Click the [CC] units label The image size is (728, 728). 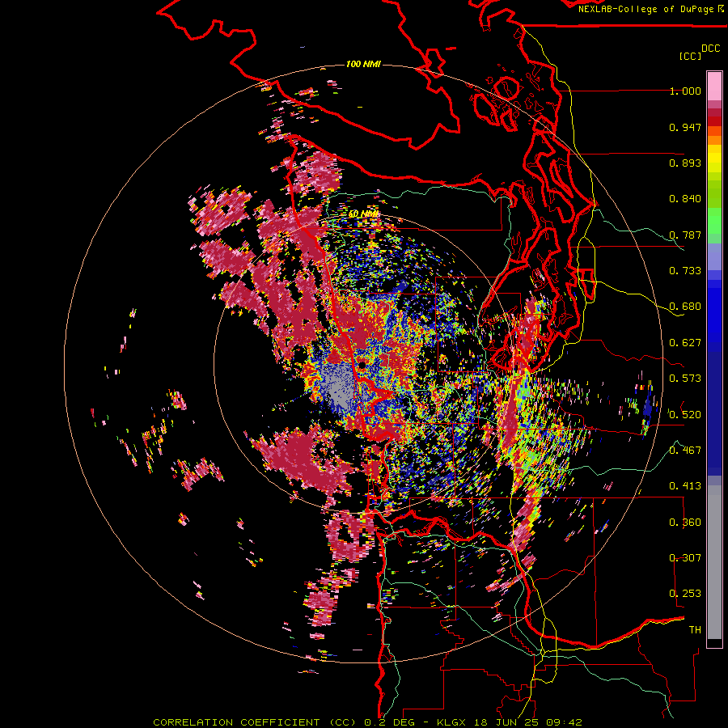tap(690, 56)
